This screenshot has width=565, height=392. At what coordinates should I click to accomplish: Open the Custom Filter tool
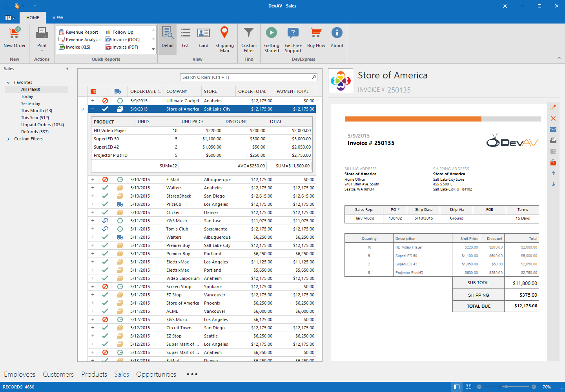click(249, 38)
